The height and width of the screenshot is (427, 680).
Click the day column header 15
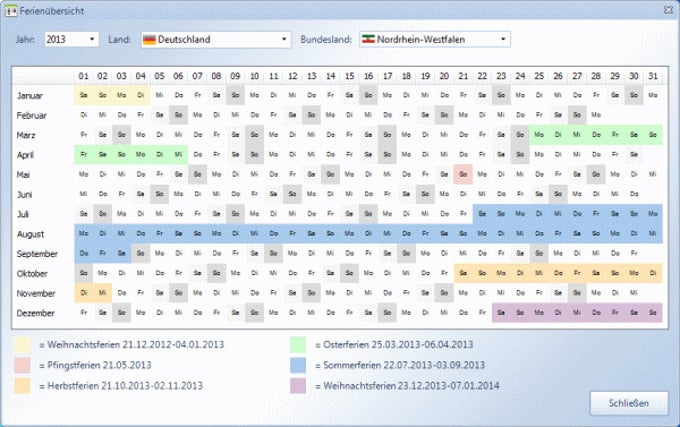pos(350,76)
